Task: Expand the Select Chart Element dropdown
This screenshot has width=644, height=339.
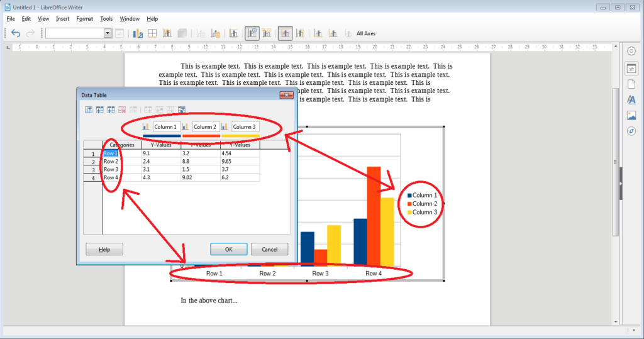Action: pyautogui.click(x=108, y=33)
